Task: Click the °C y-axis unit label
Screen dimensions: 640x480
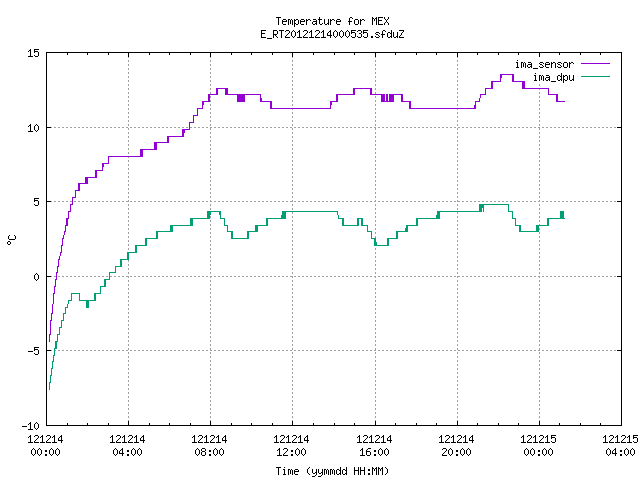Action: [12, 240]
